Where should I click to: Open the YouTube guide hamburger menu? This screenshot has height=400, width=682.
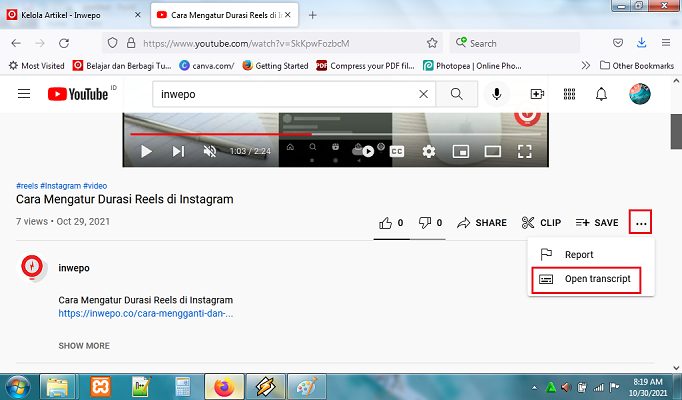(x=24, y=93)
